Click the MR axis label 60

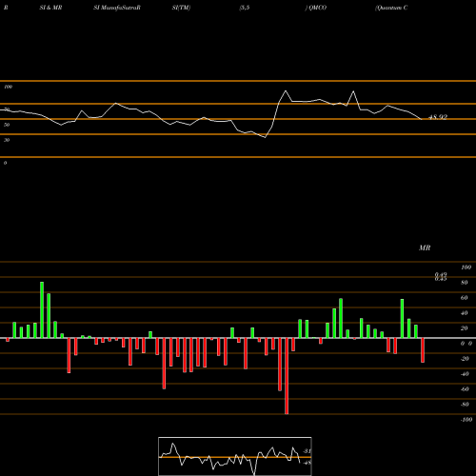[465, 298]
